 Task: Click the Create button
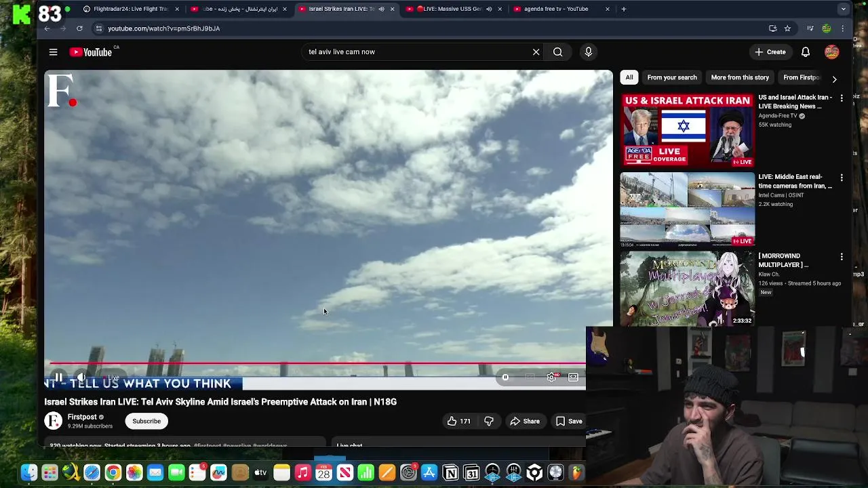coord(770,52)
